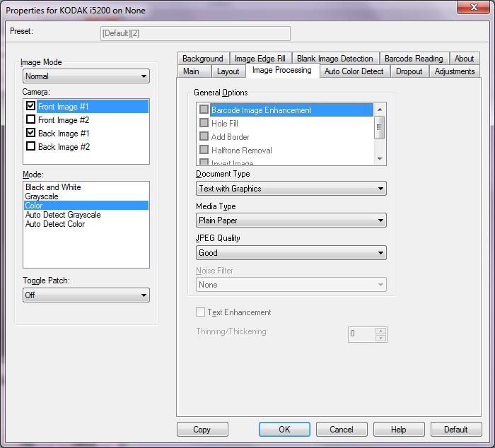Open the Media Type dropdown
The width and height of the screenshot is (495, 448).
(x=291, y=220)
